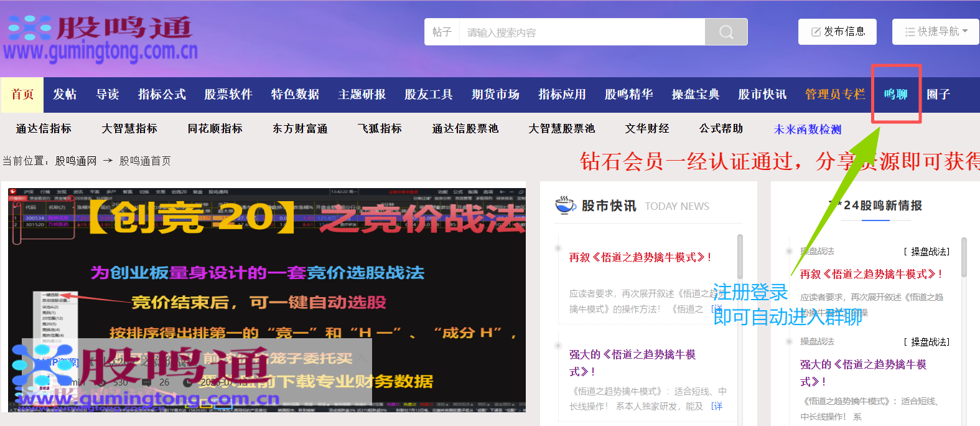Image resolution: width=980 pixels, height=426 pixels.
Task: Click the 同花顺指标 sub-nav link
Action: pyautogui.click(x=215, y=129)
